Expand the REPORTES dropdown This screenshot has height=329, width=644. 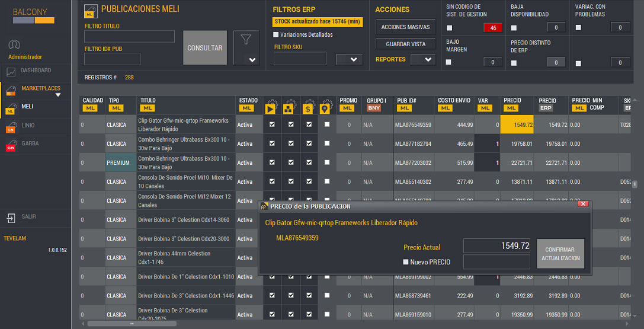pyautogui.click(x=422, y=60)
